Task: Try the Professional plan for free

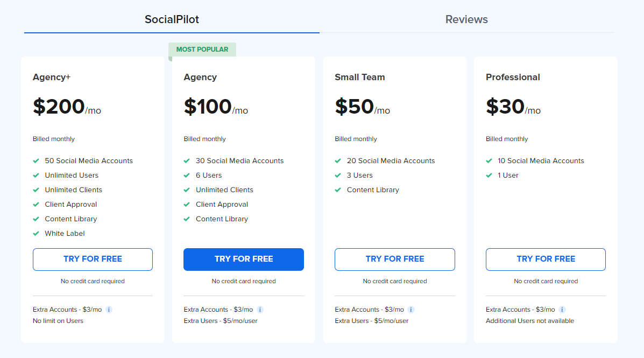Action: point(546,259)
